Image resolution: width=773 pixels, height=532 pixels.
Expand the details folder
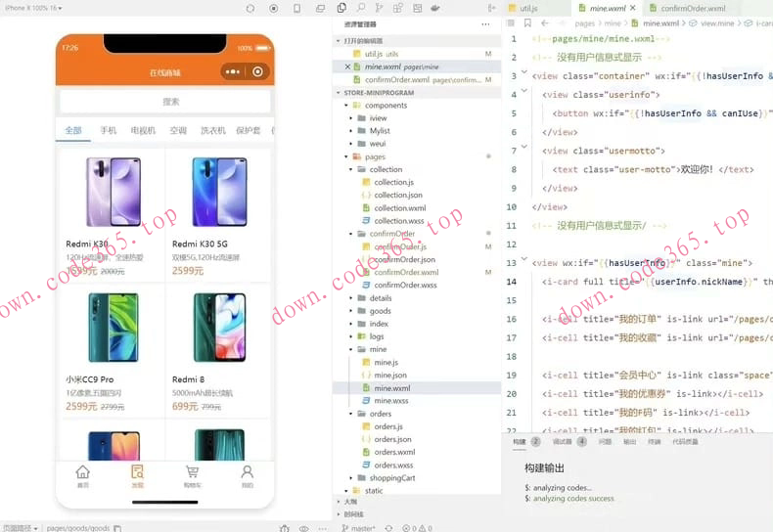click(351, 298)
